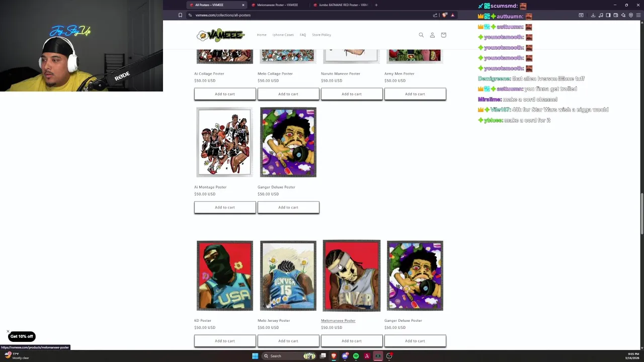This screenshot has height=362, width=644.
Task: Add Army Men Poster to cart
Action: click(x=415, y=94)
